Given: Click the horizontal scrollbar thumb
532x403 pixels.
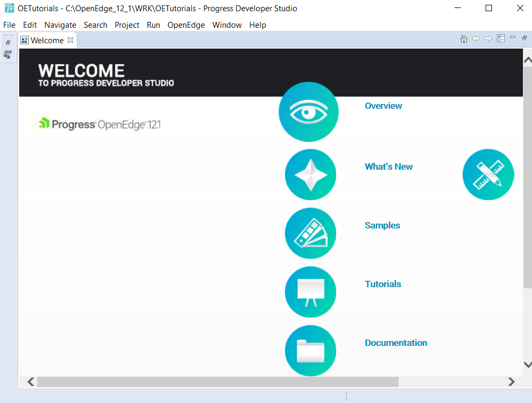Looking at the screenshot, I should tap(218, 382).
